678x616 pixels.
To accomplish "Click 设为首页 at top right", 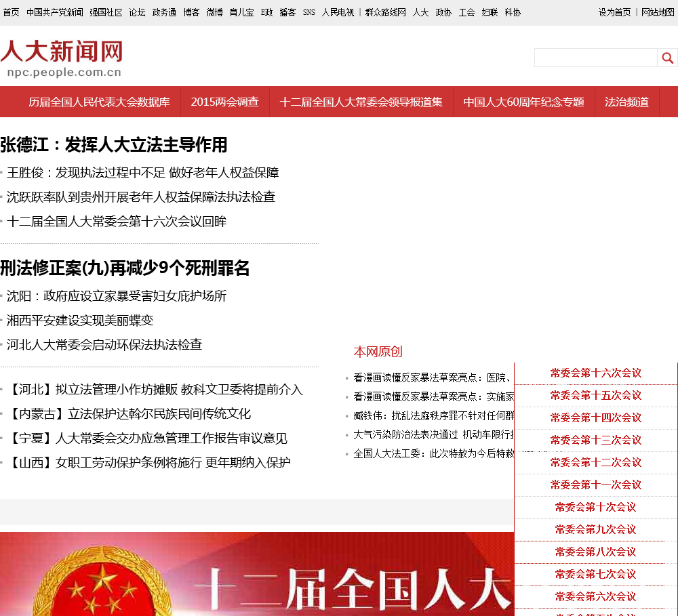I will tap(614, 12).
